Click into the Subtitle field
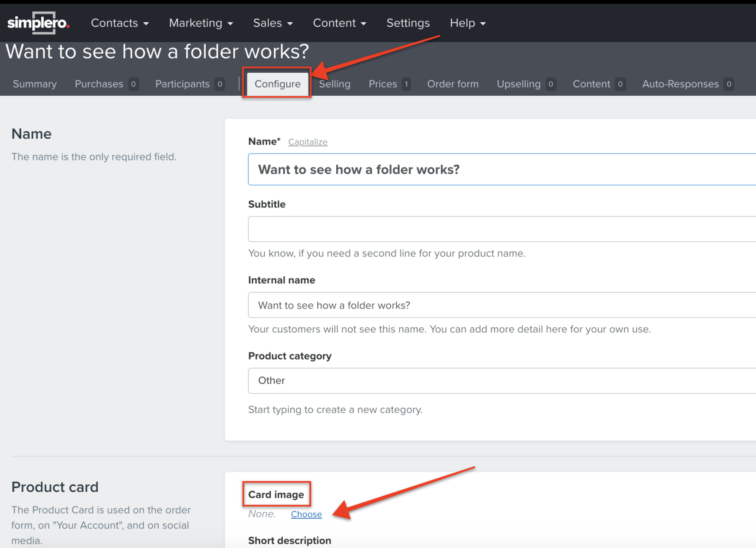Viewport: 756px width, 548px height. click(x=502, y=229)
